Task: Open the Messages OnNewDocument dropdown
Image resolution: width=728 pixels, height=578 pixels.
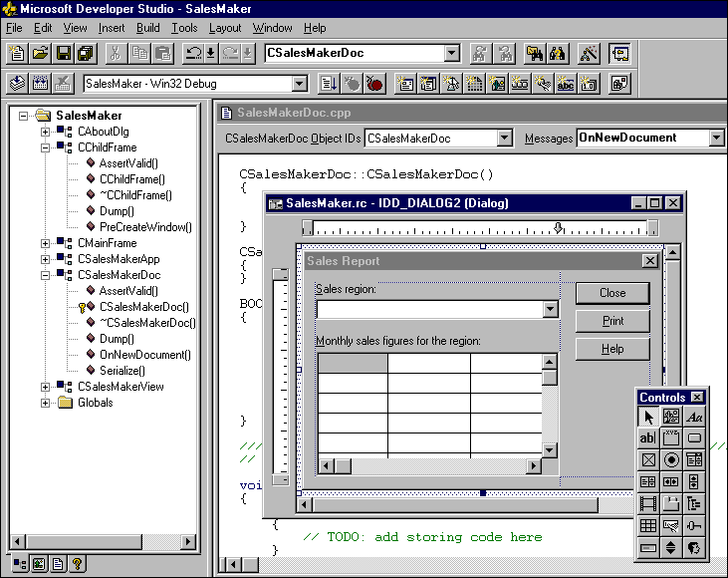Action: (x=716, y=138)
